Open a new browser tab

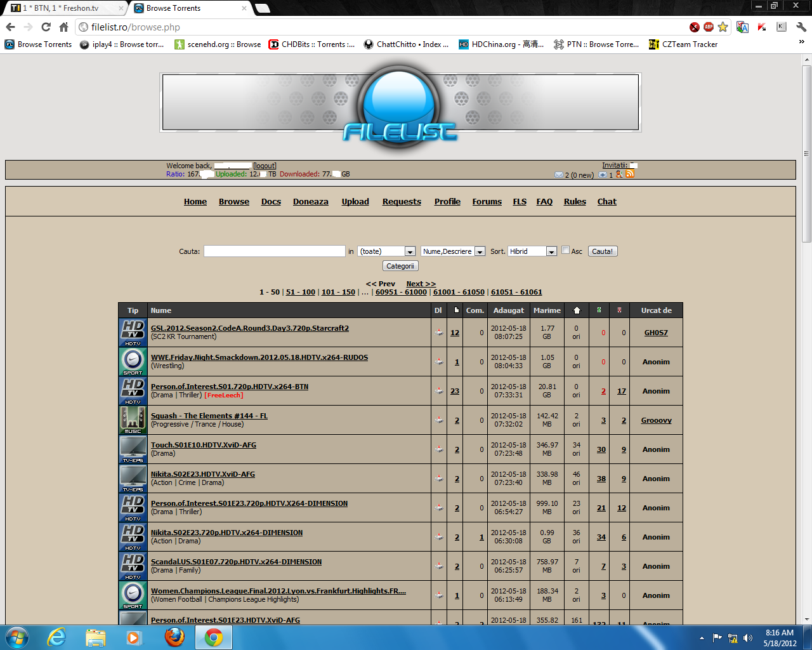[x=263, y=8]
